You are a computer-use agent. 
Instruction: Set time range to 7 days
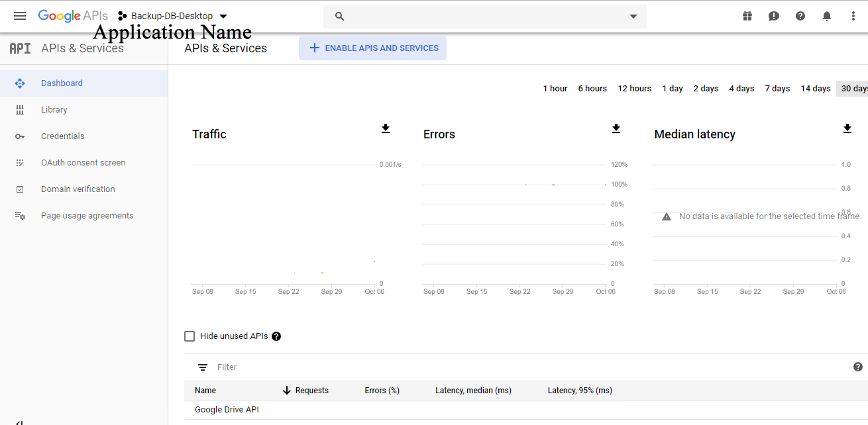pos(778,89)
